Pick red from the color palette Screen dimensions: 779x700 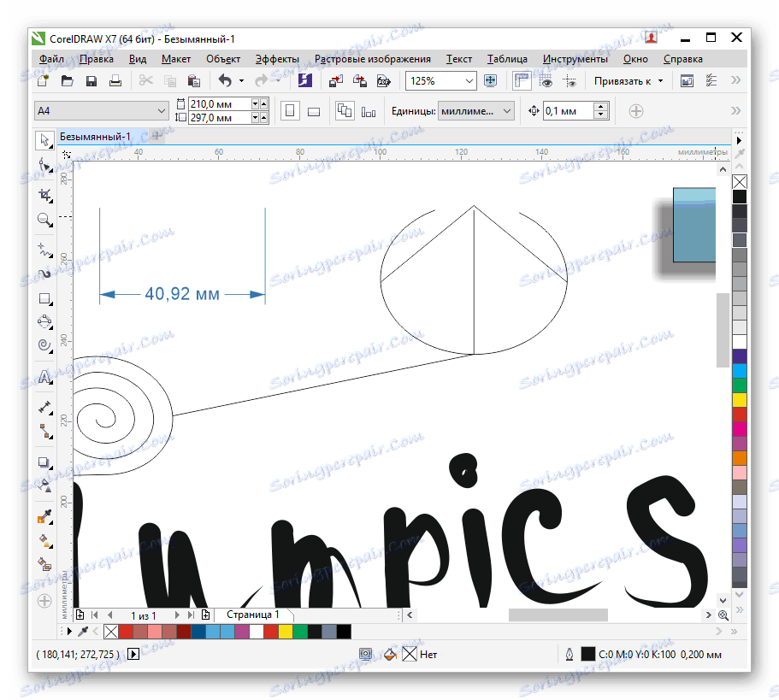click(x=124, y=632)
